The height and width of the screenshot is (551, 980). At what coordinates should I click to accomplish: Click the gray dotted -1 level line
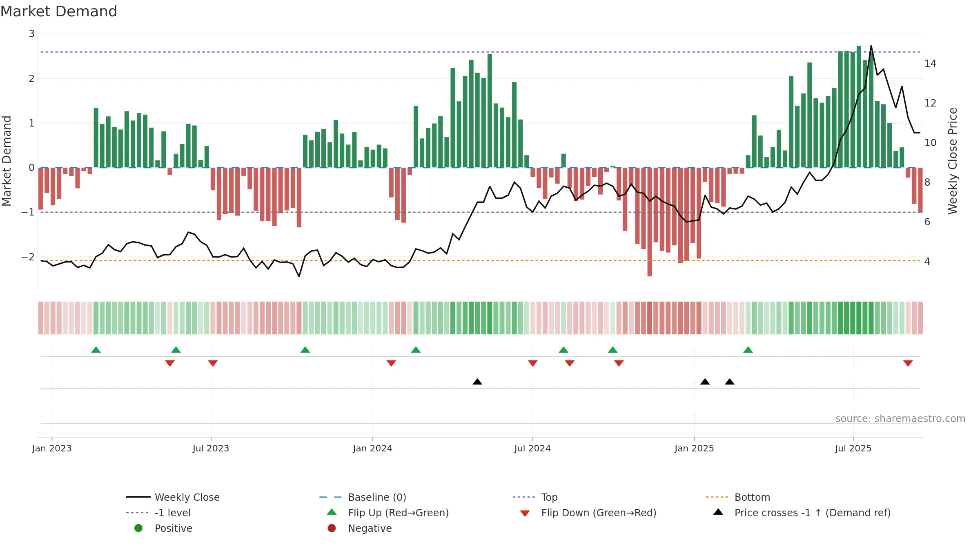coord(480,212)
